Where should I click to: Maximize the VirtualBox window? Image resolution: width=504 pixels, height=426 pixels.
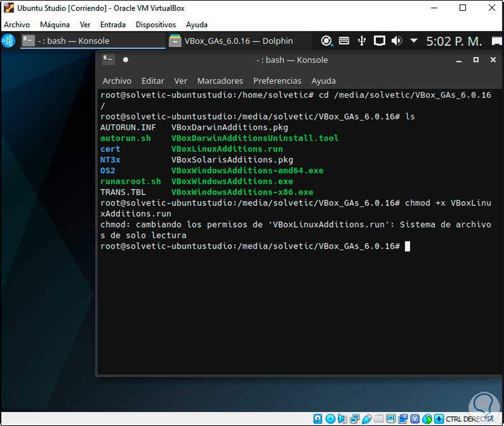pos(463,8)
